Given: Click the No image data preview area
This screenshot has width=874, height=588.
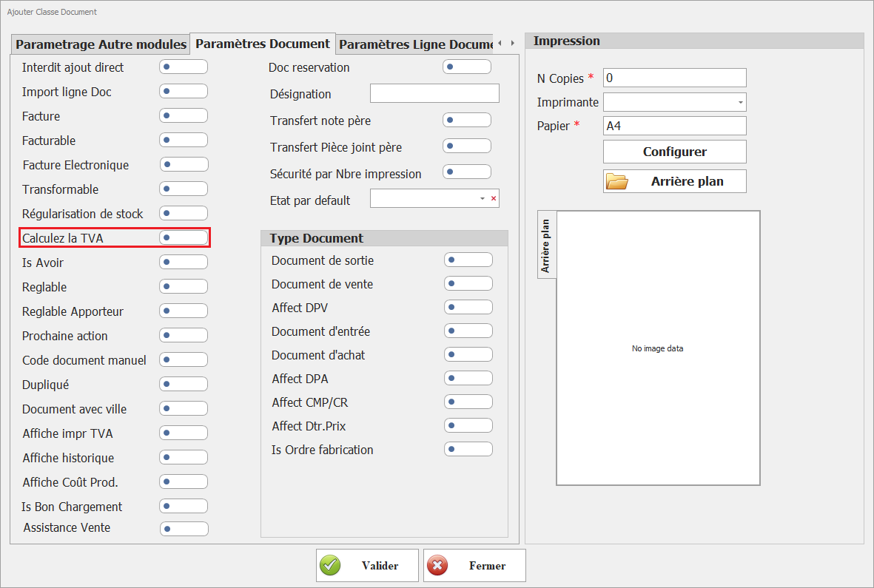Looking at the screenshot, I should (x=659, y=348).
